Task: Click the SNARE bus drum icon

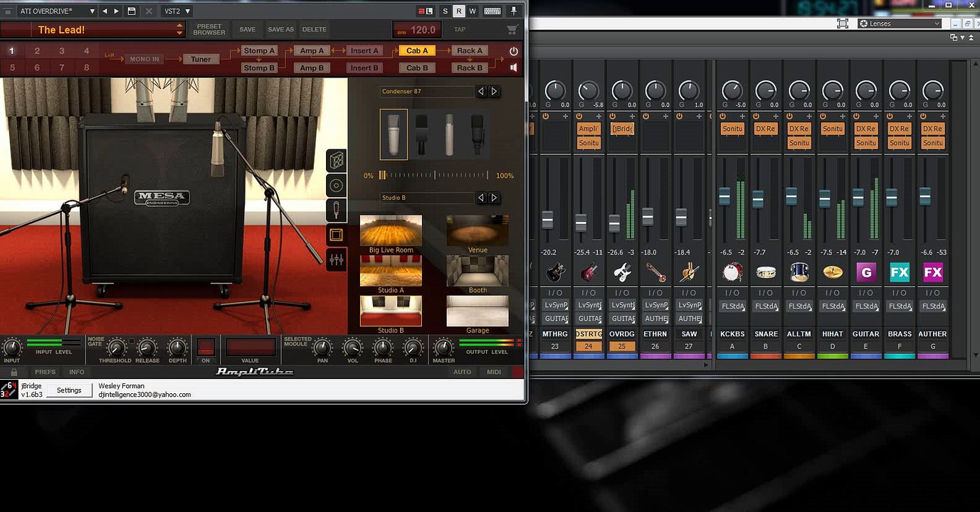Action: [x=766, y=272]
